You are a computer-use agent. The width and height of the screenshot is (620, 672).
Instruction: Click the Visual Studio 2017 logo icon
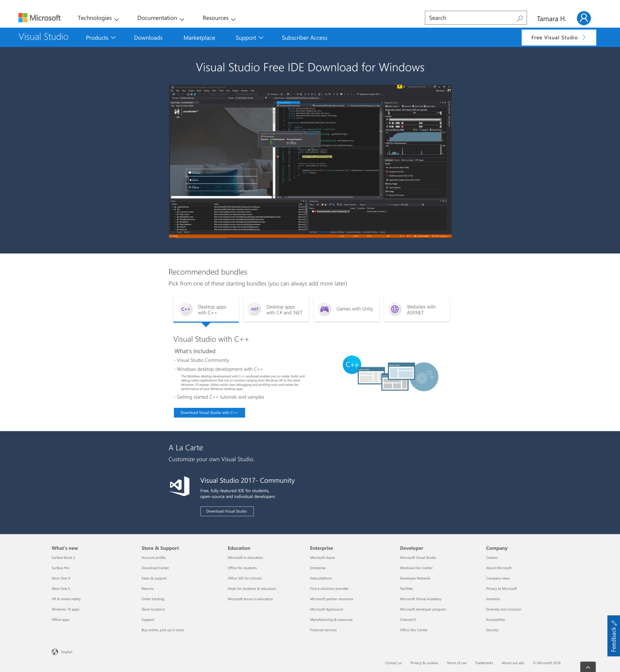pos(179,486)
